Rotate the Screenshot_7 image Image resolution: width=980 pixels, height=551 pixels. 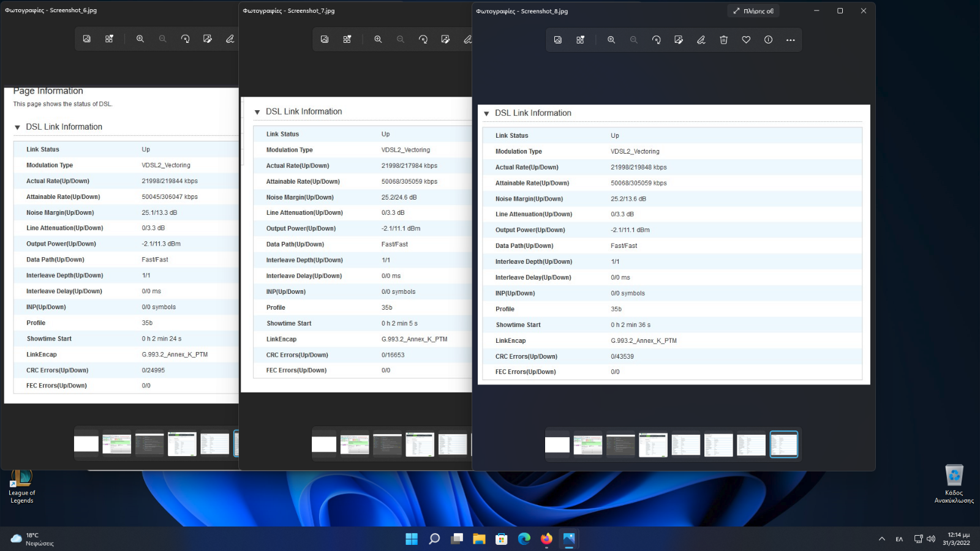click(423, 39)
